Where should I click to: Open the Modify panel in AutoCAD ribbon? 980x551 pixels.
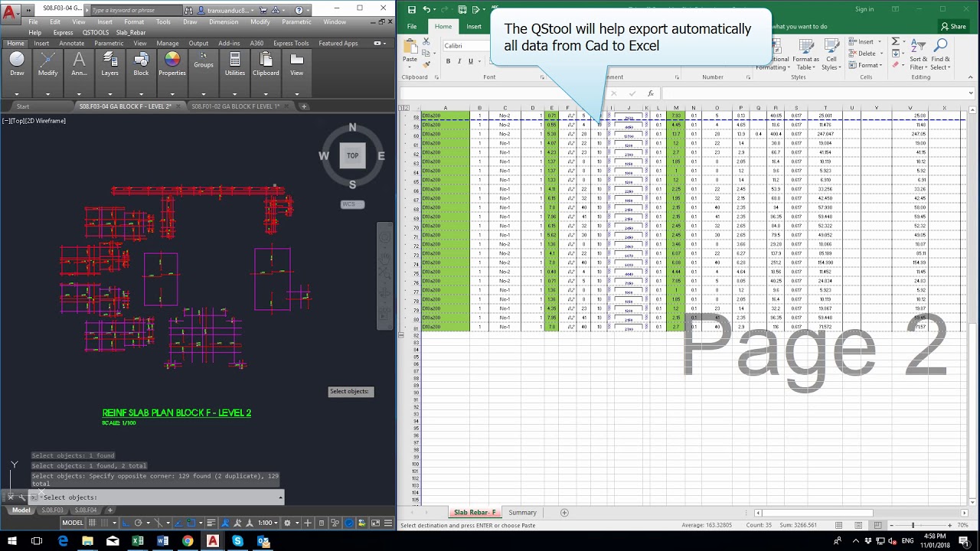coord(47,64)
